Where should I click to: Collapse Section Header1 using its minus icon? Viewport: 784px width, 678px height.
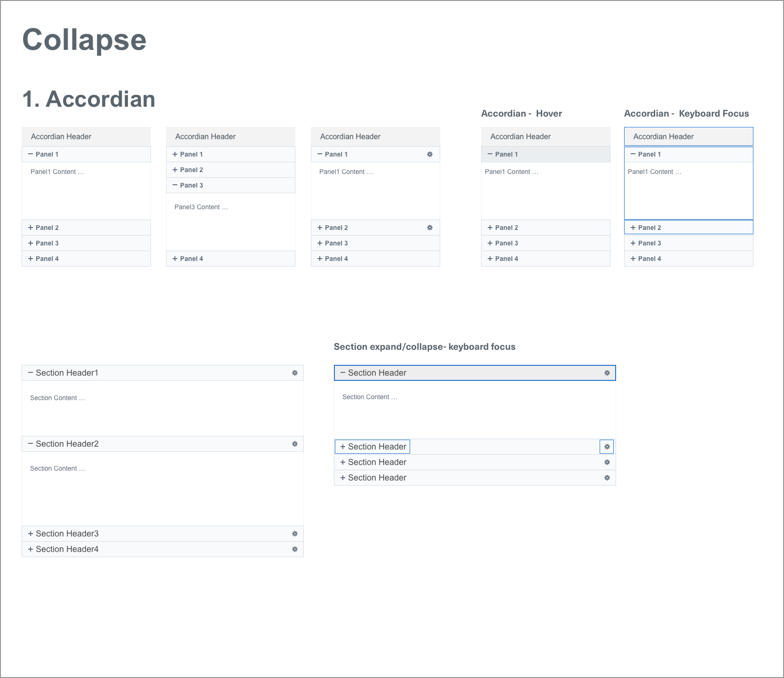(x=31, y=373)
